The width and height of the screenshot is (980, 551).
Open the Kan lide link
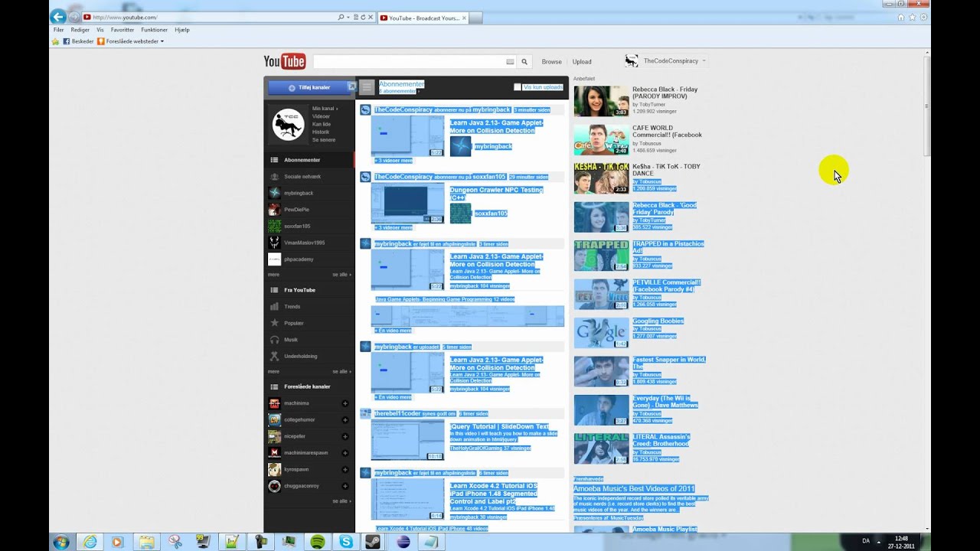(x=322, y=124)
